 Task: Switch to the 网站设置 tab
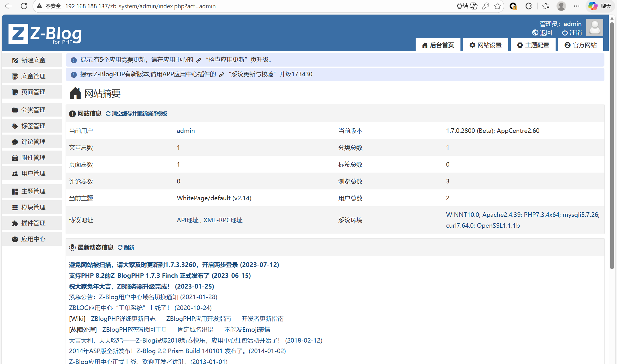tap(486, 45)
